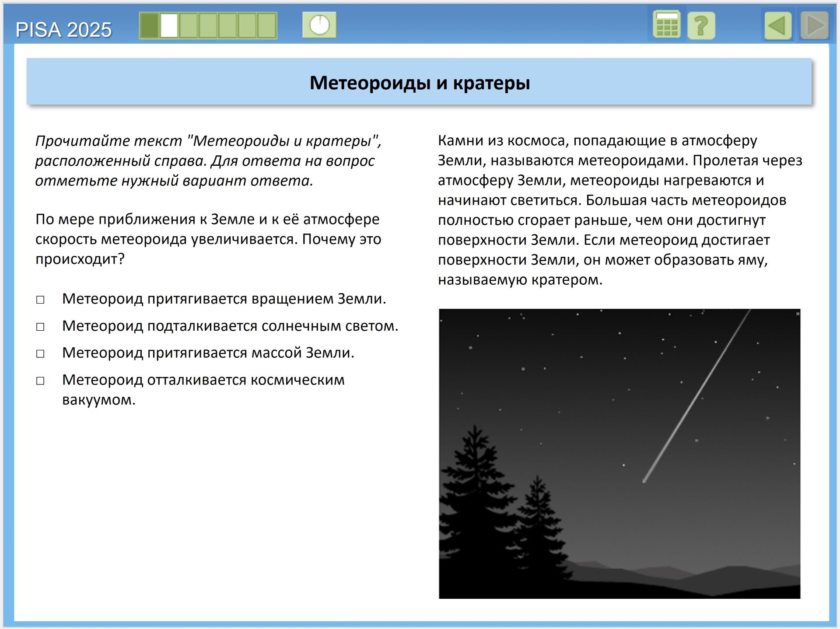840x629 pixels.
Task: Check 'Метеороид притягивается вращением Земли'
Action: 40,300
